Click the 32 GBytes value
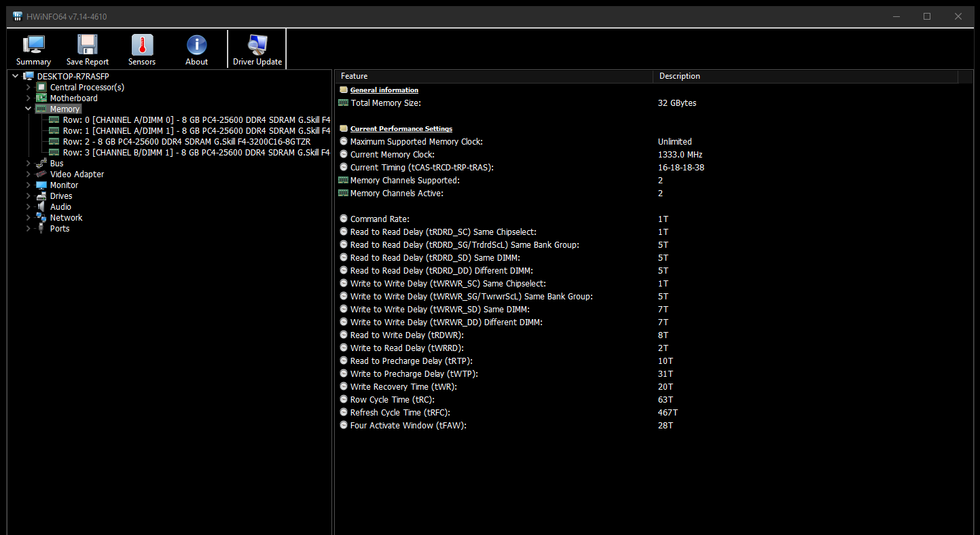980x535 pixels. (x=677, y=103)
